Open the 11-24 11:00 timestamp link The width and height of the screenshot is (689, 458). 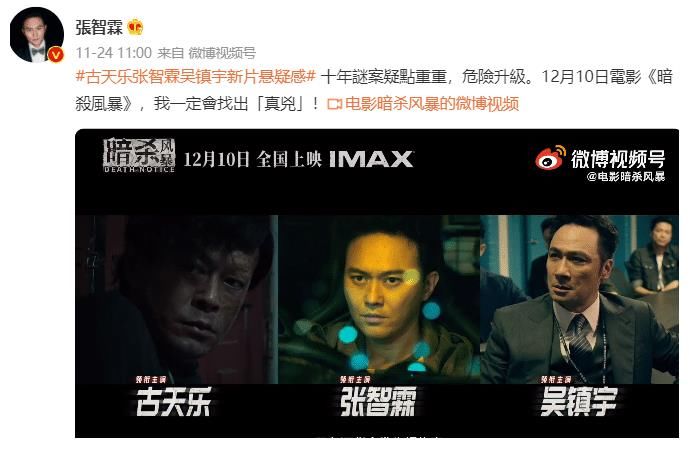[x=113, y=53]
